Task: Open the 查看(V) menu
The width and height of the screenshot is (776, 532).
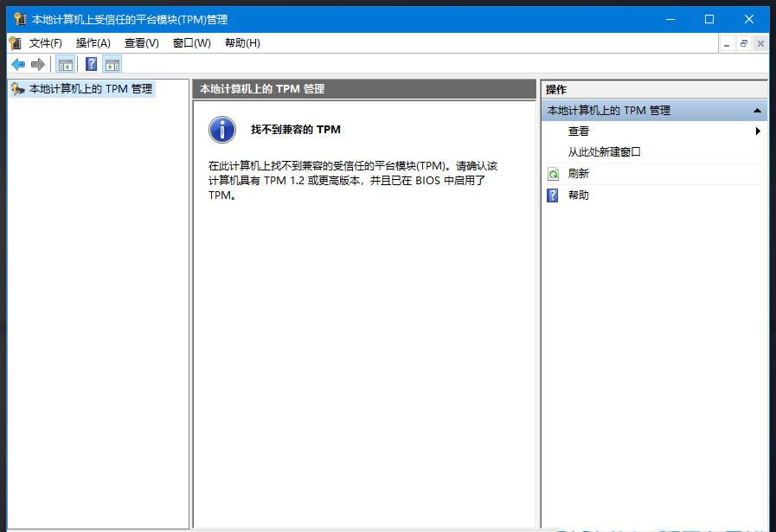Action: (x=143, y=42)
